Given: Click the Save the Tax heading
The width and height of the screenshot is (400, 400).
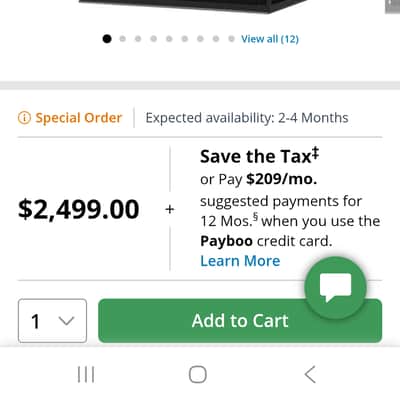Looking at the screenshot, I should (x=259, y=156).
